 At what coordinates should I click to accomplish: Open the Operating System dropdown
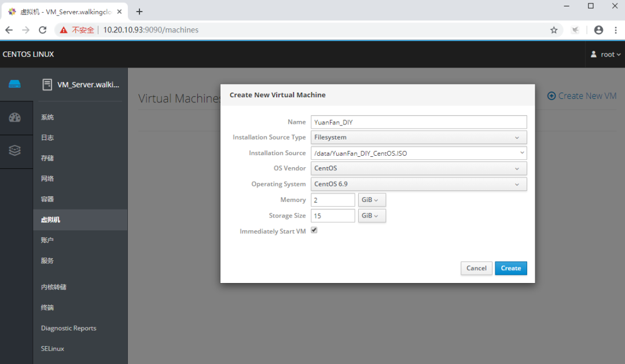[x=418, y=184]
